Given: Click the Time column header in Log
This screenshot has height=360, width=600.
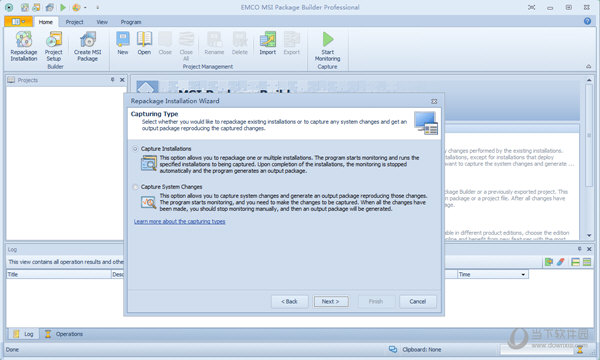Looking at the screenshot, I should tap(492, 274).
